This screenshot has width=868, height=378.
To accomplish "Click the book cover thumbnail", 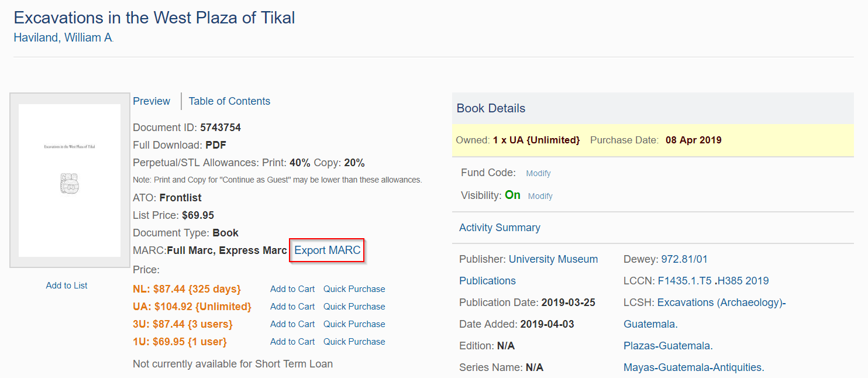I will (x=70, y=180).
